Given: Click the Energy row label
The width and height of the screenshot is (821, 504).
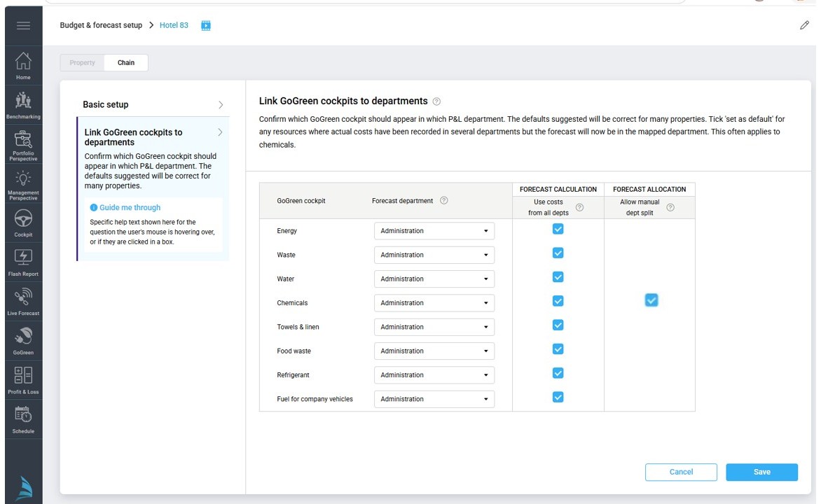Looking at the screenshot, I should click(x=287, y=231).
